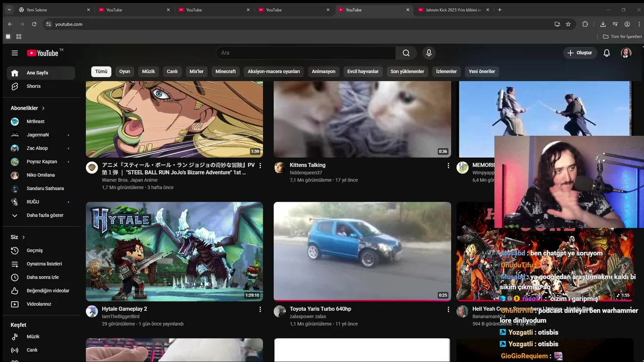The image size is (644, 362).
Task: Open the YouTube hamburger guide menu
Action: (x=15, y=53)
